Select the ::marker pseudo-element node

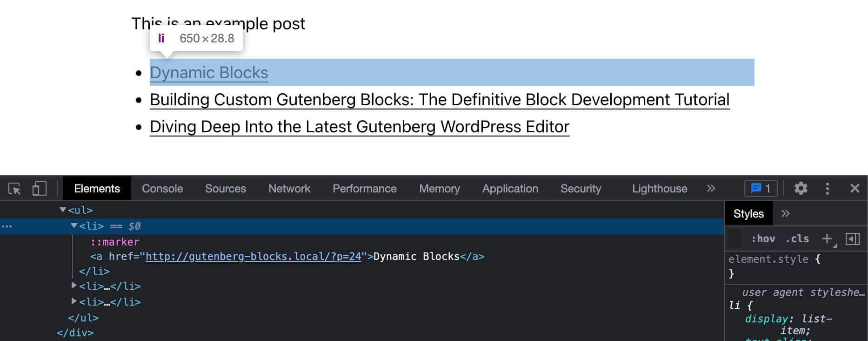(115, 242)
